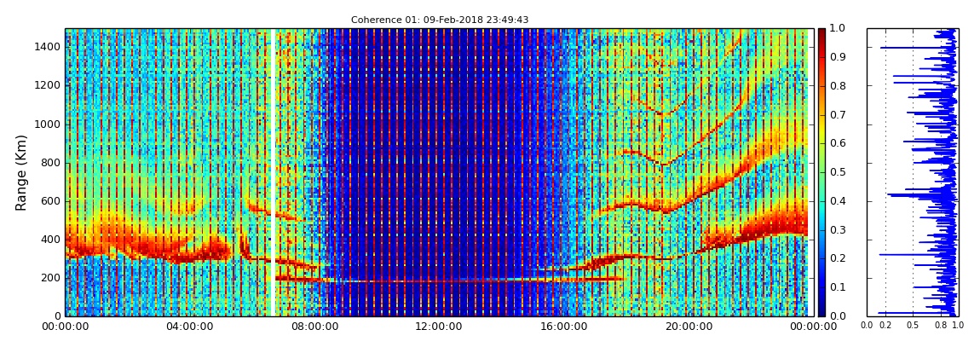980x347 pixels.
Task: Click the y-axis tick label 400
Action: pos(50,240)
